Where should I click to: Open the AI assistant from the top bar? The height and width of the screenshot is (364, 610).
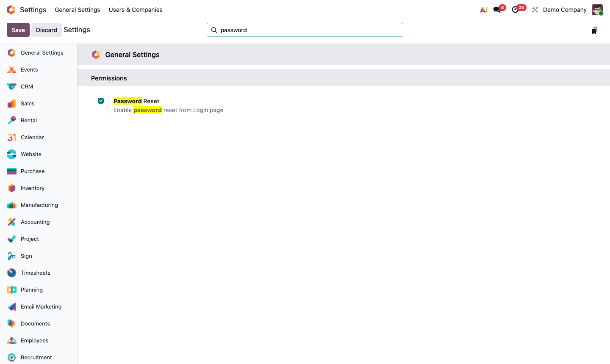483,9
